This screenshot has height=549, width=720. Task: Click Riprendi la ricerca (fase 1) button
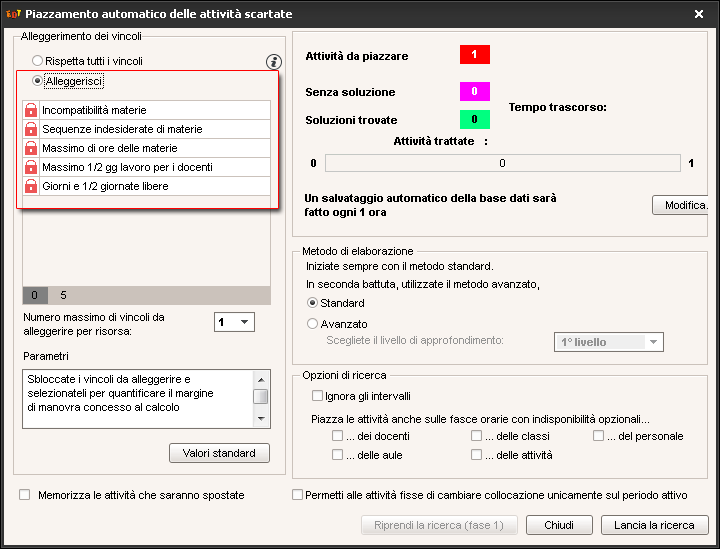[x=439, y=525]
